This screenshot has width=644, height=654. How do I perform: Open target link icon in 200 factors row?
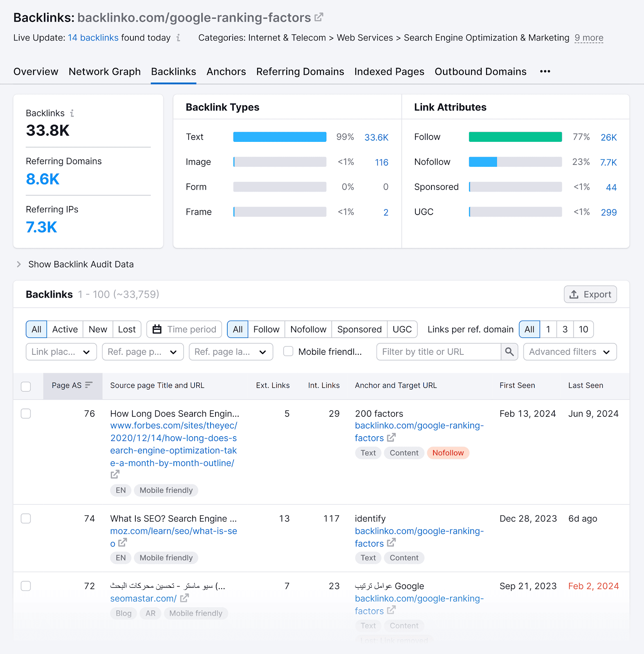(x=391, y=437)
